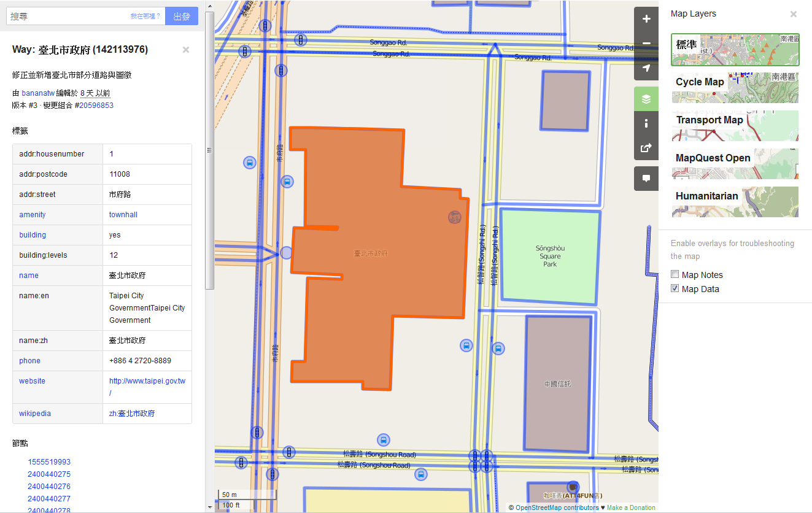Uncheck the Map Data overlay checkbox

[x=675, y=289]
